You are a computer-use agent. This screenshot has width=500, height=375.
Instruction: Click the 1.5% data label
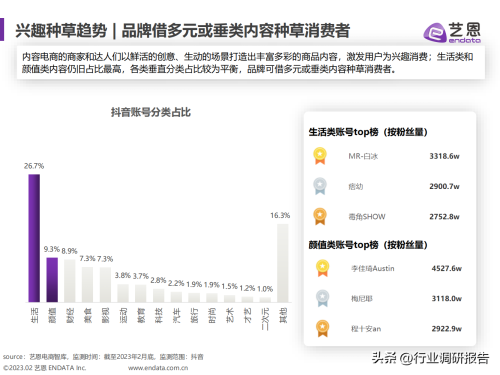[229, 286]
